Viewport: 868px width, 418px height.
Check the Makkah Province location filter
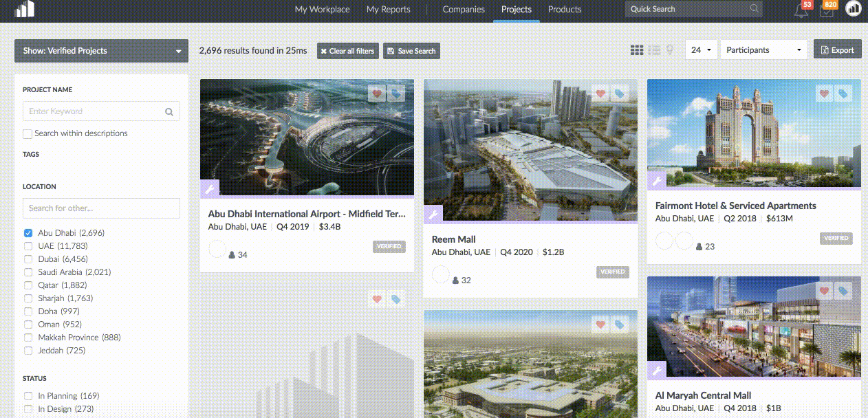click(x=28, y=338)
